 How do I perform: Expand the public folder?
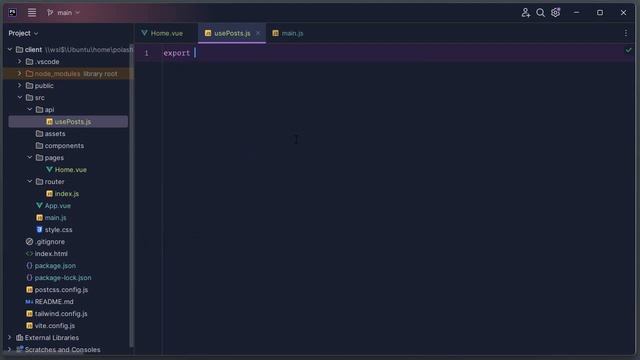tap(19, 85)
